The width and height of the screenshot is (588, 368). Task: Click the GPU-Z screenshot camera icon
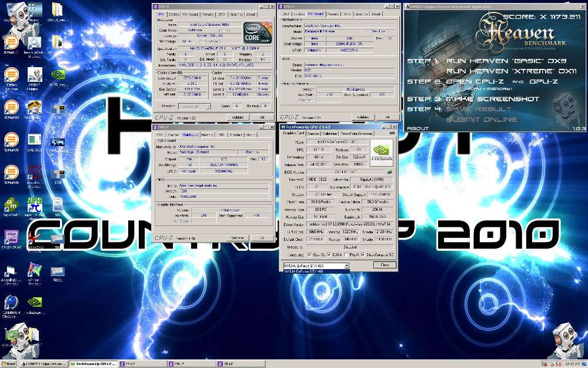pos(392,133)
